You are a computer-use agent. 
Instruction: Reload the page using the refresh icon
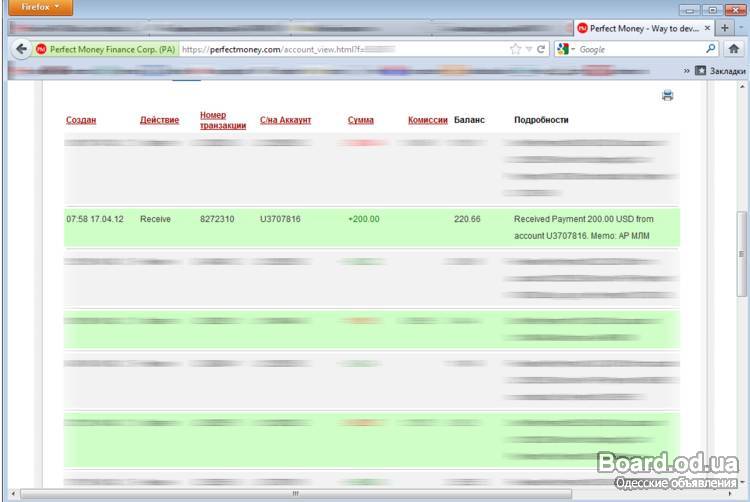[x=541, y=49]
